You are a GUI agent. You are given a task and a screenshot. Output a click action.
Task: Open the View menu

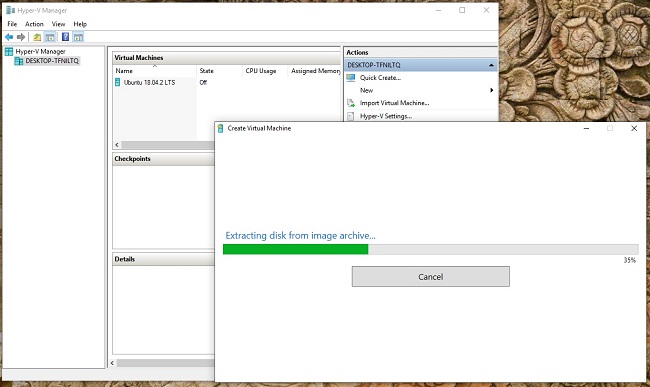coord(58,24)
